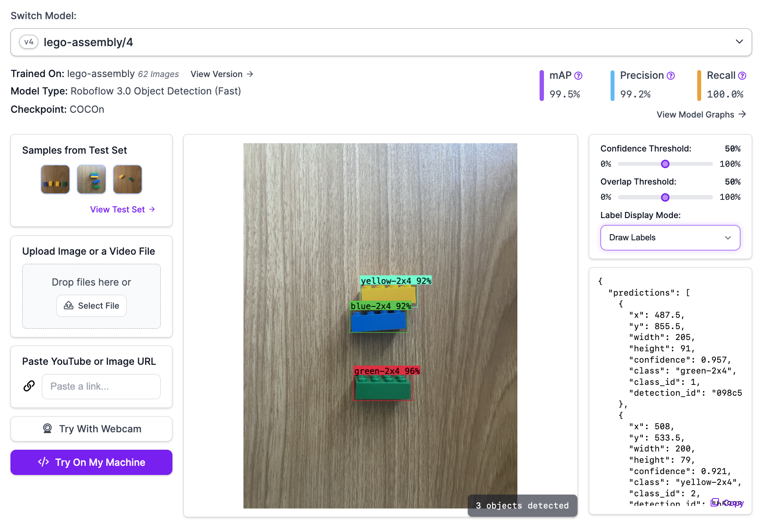Click the code brackets icon on Try On My Machine

(44, 462)
